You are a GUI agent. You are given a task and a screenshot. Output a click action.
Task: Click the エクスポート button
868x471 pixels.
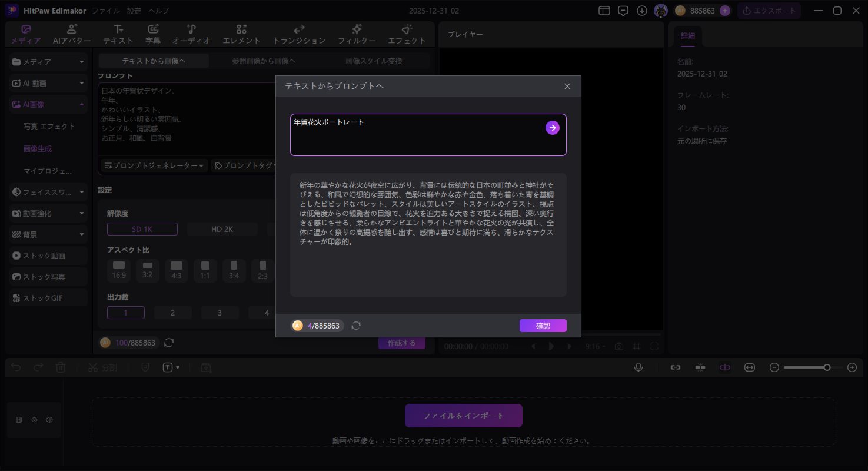click(769, 11)
